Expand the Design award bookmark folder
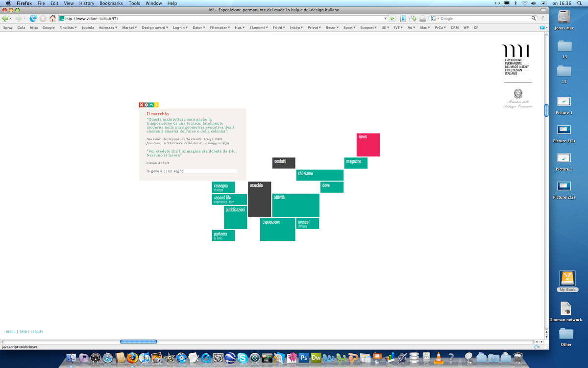588x368 pixels. click(155, 28)
